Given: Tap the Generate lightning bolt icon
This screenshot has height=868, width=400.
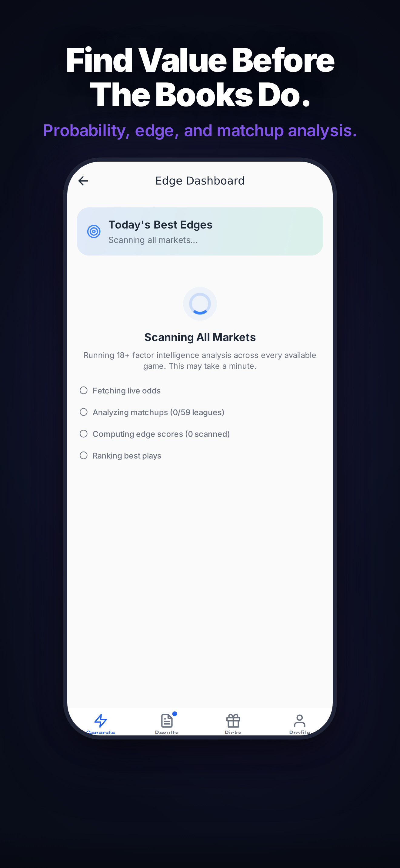Looking at the screenshot, I should (101, 721).
